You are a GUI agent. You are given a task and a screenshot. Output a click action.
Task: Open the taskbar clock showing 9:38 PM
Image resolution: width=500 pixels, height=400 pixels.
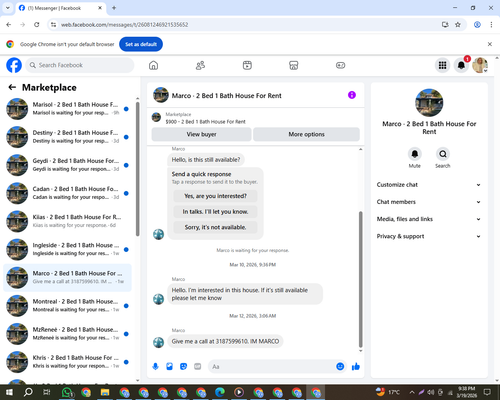[x=466, y=392]
